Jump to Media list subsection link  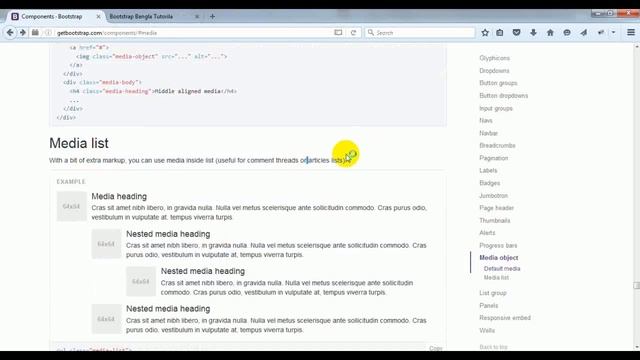pyautogui.click(x=496, y=278)
